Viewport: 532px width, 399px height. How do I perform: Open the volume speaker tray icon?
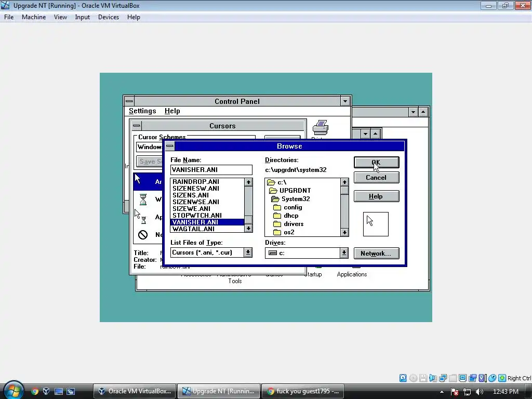point(480,392)
